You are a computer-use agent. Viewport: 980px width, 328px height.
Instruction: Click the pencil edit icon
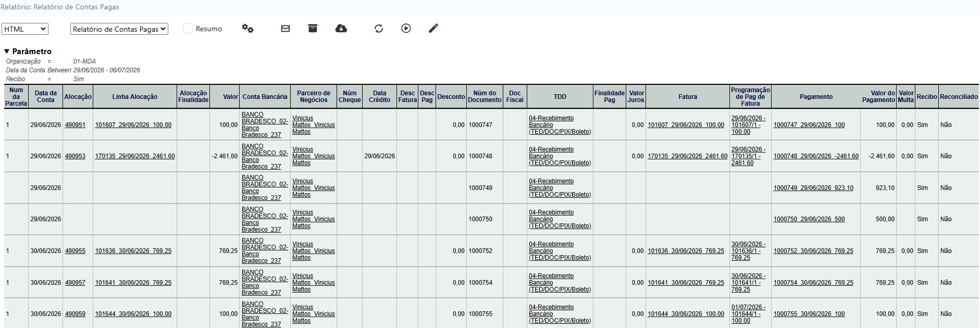433,28
